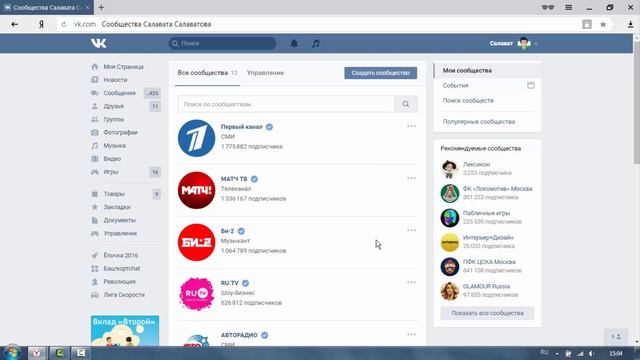Viewport: 640px width, 360px height.
Task: Click the Друзья sidebar icon
Action: pyautogui.click(x=95, y=106)
